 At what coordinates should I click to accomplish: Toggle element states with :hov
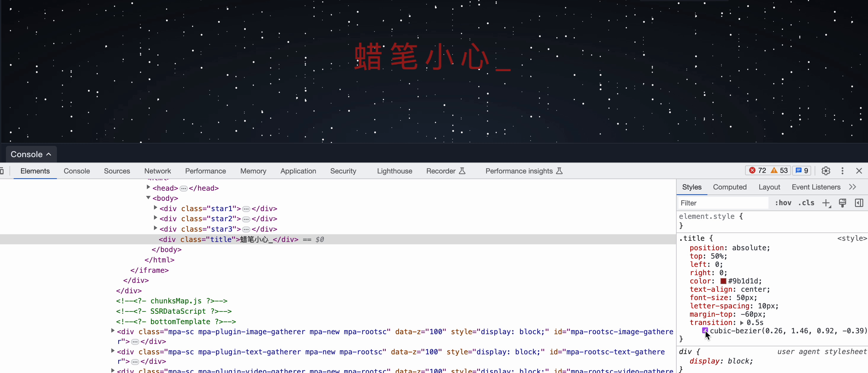click(783, 203)
